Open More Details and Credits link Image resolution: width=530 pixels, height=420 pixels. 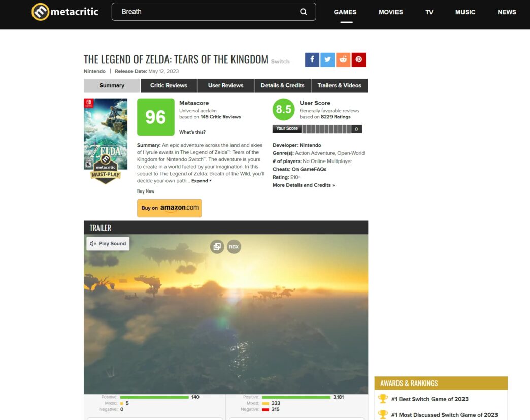[x=304, y=185]
